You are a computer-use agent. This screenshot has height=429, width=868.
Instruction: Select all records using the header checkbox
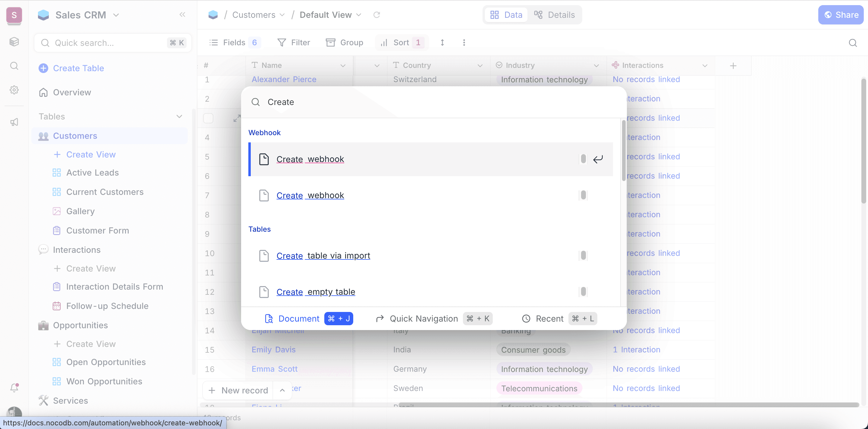click(208, 118)
